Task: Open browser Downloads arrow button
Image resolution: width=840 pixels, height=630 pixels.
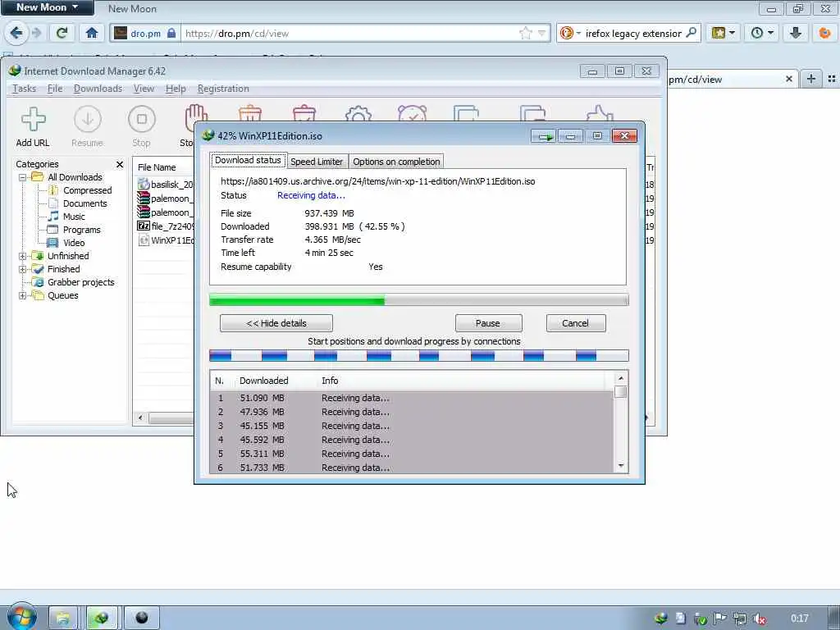Action: point(796,33)
